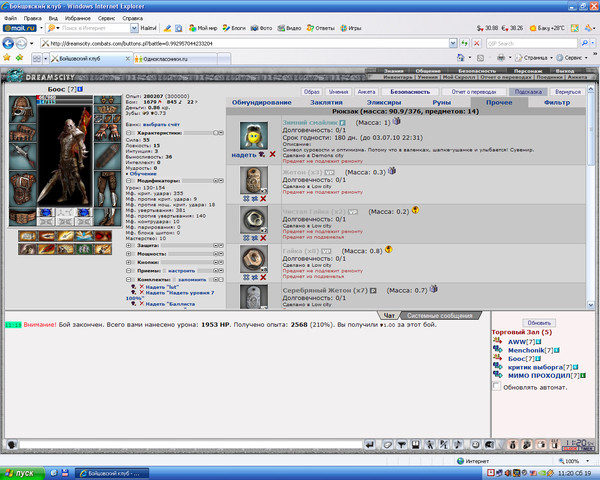Image resolution: width=600 pixels, height=480 pixels.
Task: Click gift icon next to Зимний смайлик
Action: [x=397, y=121]
